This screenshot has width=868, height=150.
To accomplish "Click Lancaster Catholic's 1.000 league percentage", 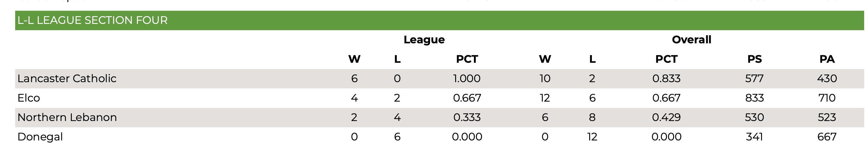I will point(467,78).
